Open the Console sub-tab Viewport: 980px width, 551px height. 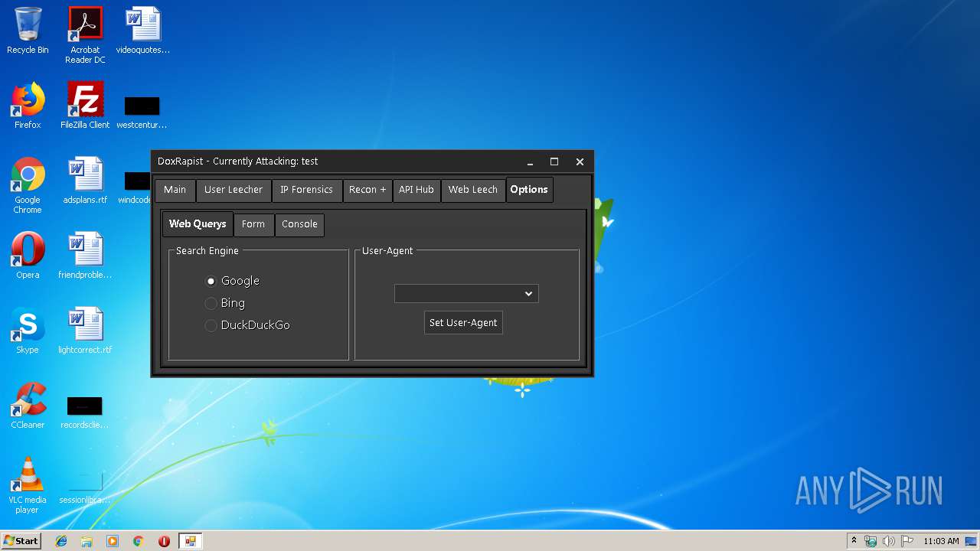click(299, 224)
